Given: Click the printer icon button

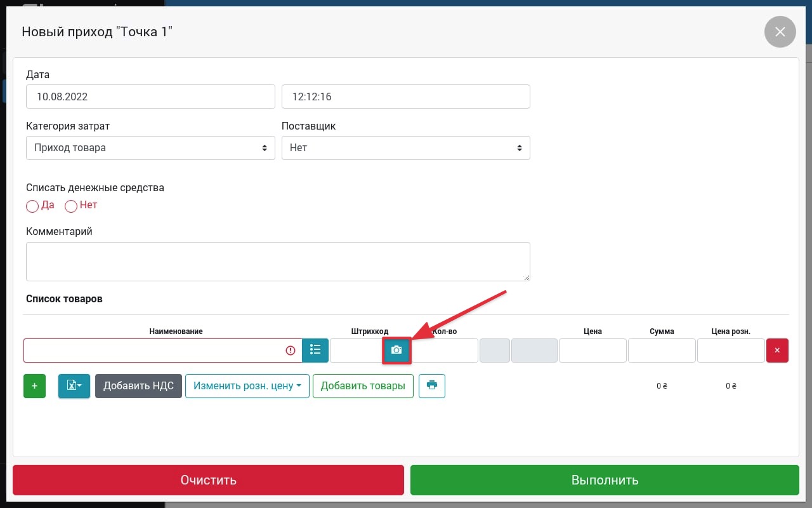Looking at the screenshot, I should coord(432,385).
